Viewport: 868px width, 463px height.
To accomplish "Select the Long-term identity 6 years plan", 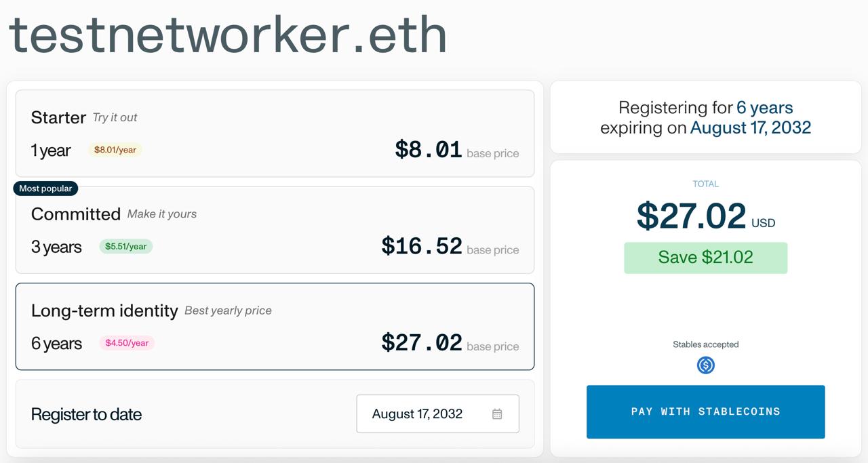I will (x=275, y=327).
